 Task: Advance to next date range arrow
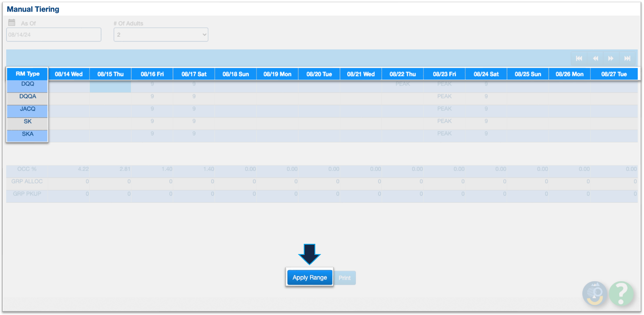click(x=611, y=59)
